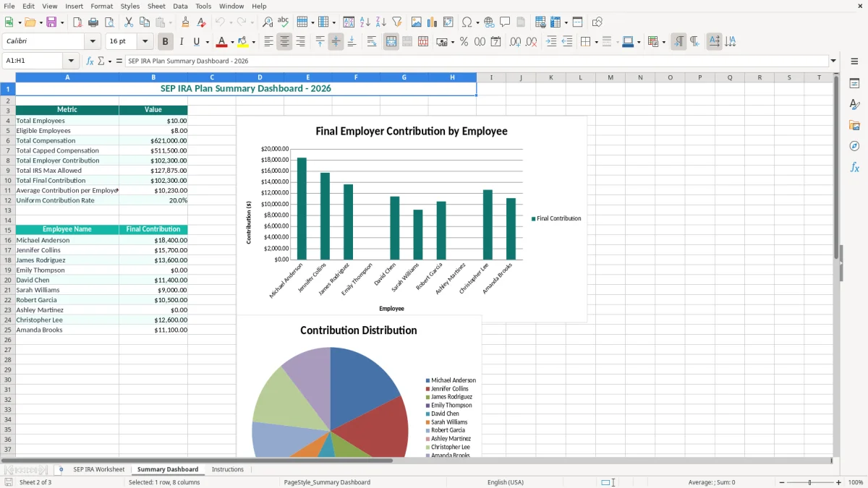Open borders dropdown arrow
This screenshot has width=868, height=488.
click(x=597, y=42)
